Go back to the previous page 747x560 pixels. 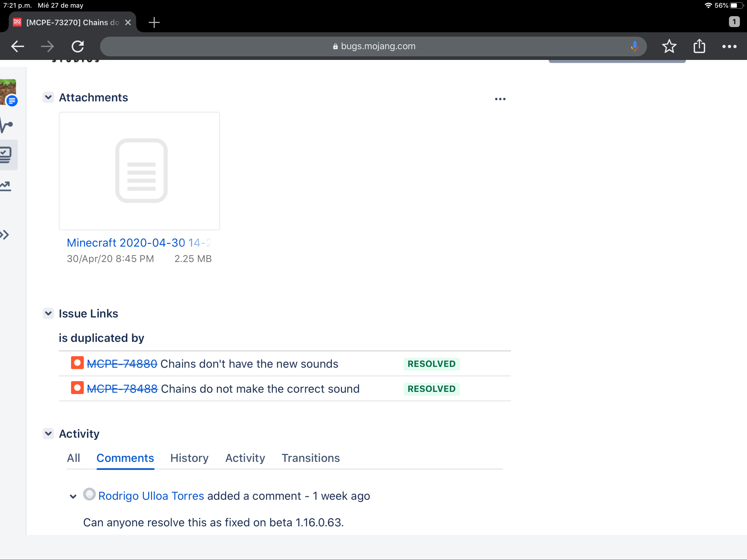[x=17, y=46]
